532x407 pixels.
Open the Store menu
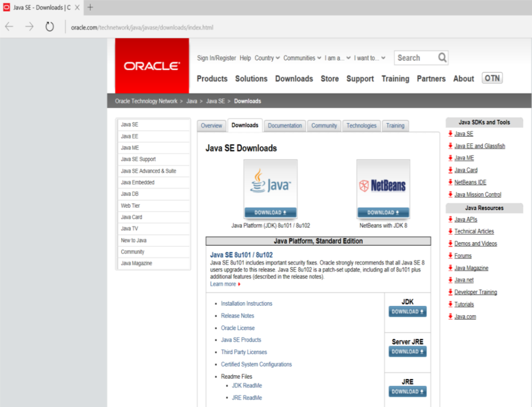pyautogui.click(x=330, y=79)
